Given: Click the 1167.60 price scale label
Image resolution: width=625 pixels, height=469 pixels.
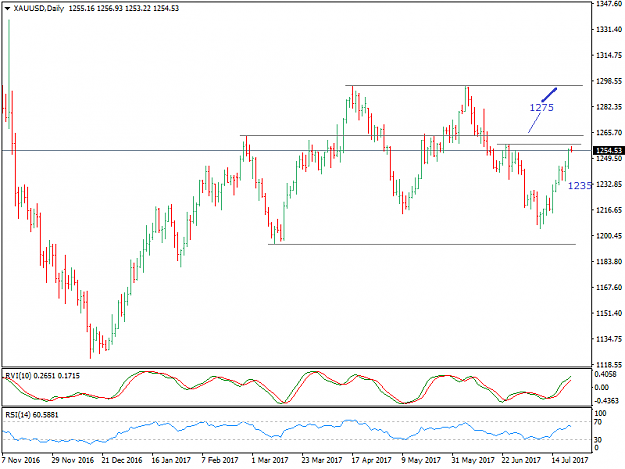Looking at the screenshot, I should [x=609, y=287].
